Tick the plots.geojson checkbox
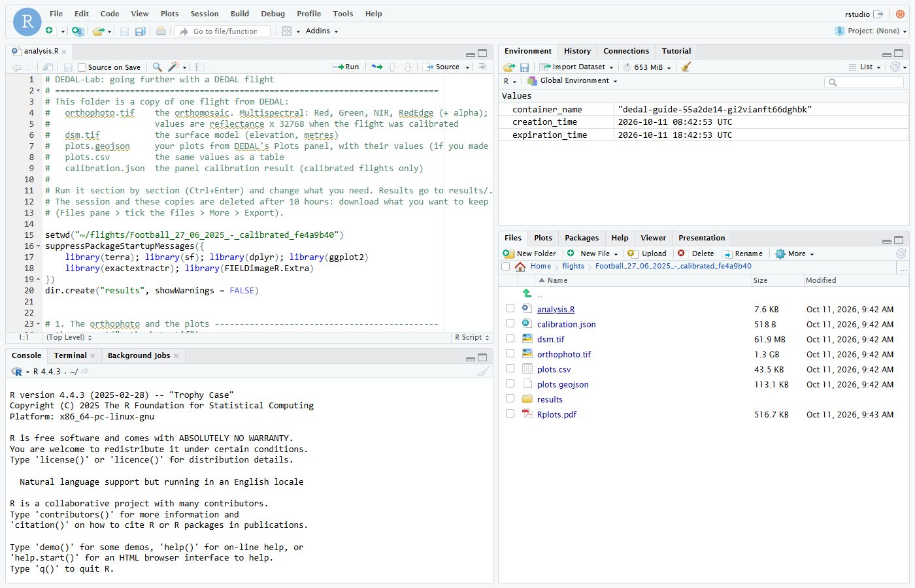Screen dimensions: 915x588 pyautogui.click(x=510, y=384)
